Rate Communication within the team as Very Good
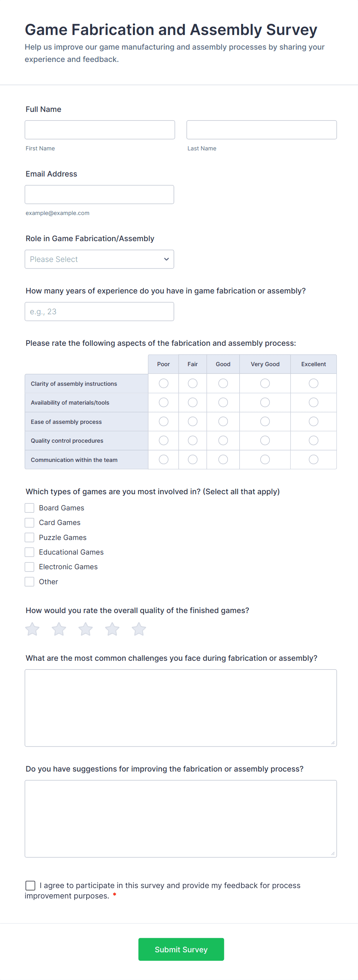 pyautogui.click(x=265, y=459)
